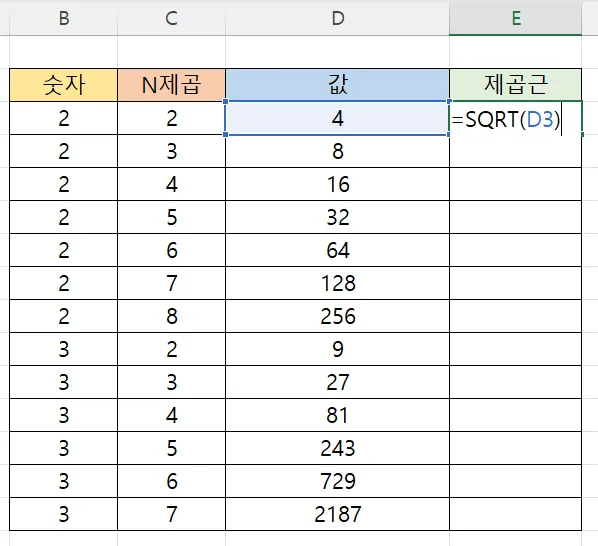Click N제곱 cell 7 in the row with 값 2187
The height and width of the screenshot is (546, 598).
tap(171, 514)
